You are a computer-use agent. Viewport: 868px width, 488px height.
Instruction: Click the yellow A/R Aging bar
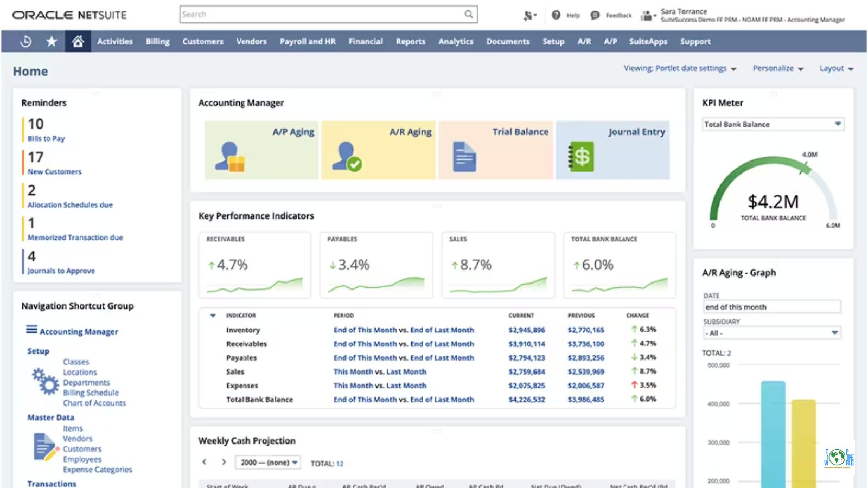[x=803, y=444]
